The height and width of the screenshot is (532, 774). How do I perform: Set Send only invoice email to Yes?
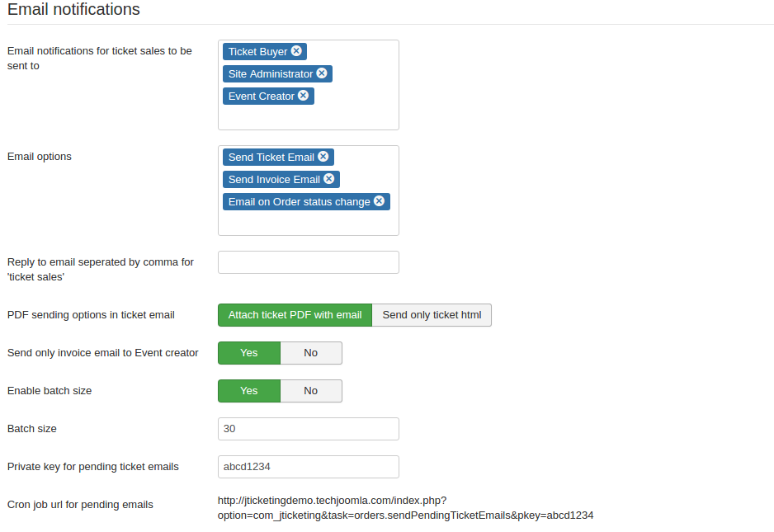248,353
